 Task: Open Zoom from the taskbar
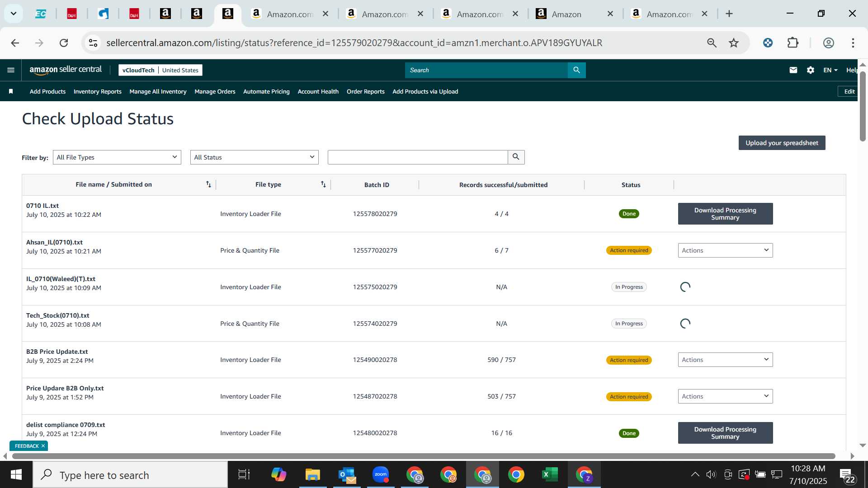(x=381, y=474)
